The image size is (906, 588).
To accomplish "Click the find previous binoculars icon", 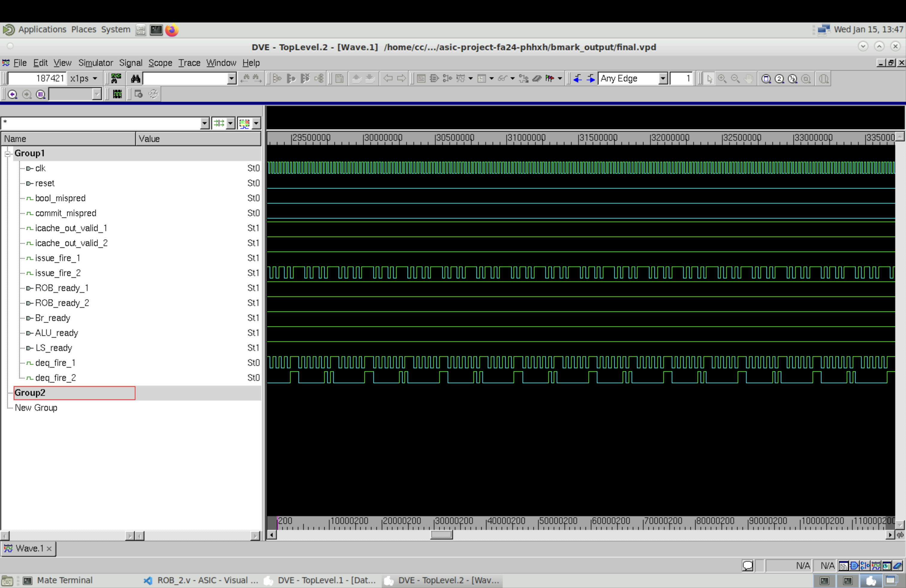I will pos(245,79).
